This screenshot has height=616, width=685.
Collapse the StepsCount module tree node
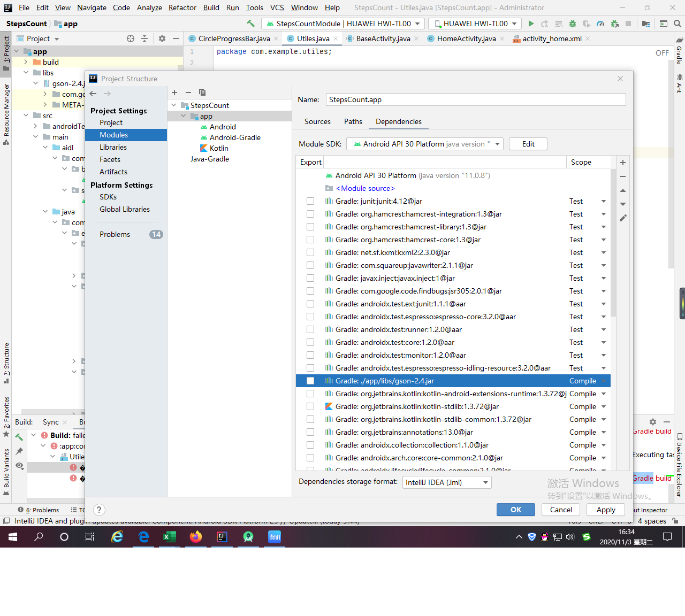coord(174,105)
